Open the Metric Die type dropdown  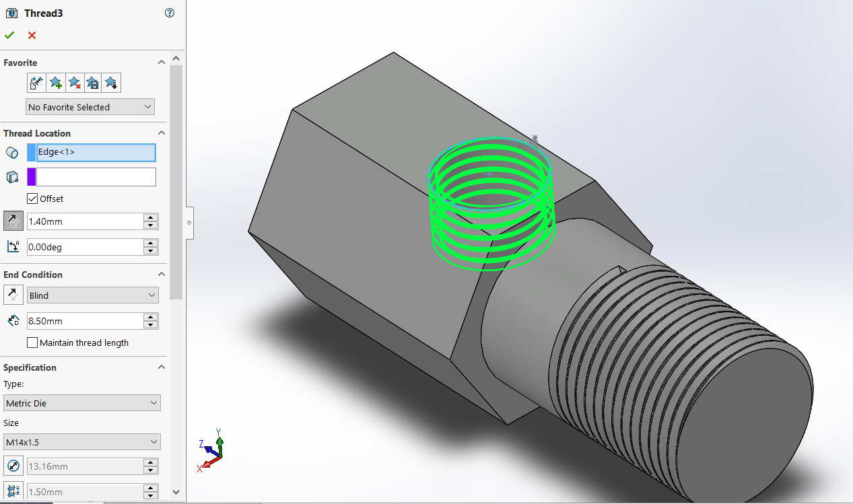82,403
